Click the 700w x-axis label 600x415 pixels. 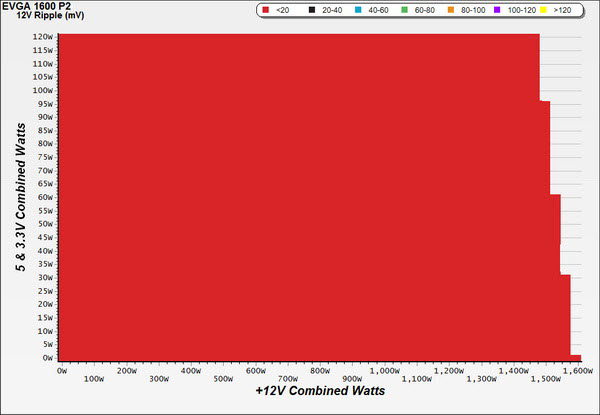[x=288, y=379]
